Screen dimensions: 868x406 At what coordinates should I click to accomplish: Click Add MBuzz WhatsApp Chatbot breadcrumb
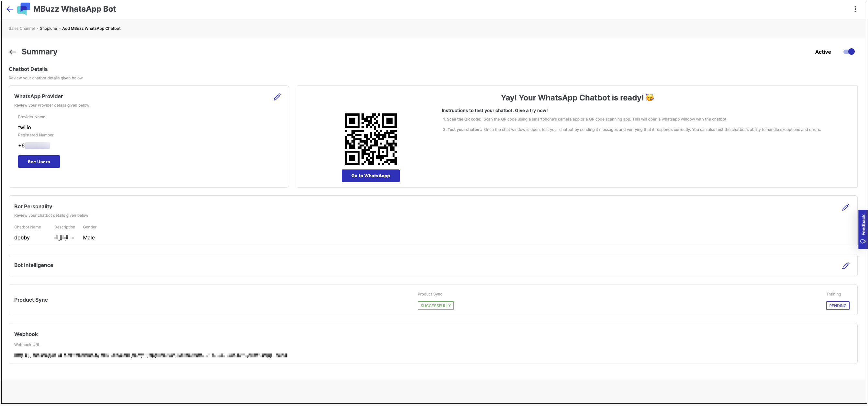[91, 29]
